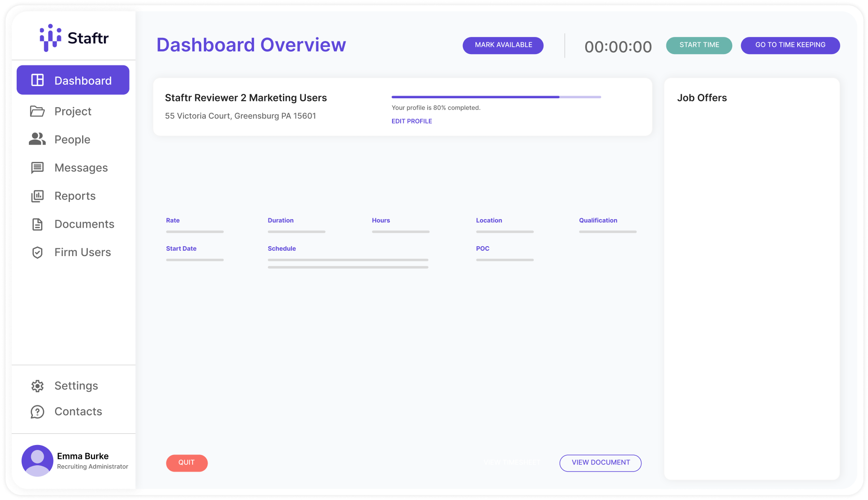The width and height of the screenshot is (868, 500).
Task: Click the Project folder icon
Action: 37,111
